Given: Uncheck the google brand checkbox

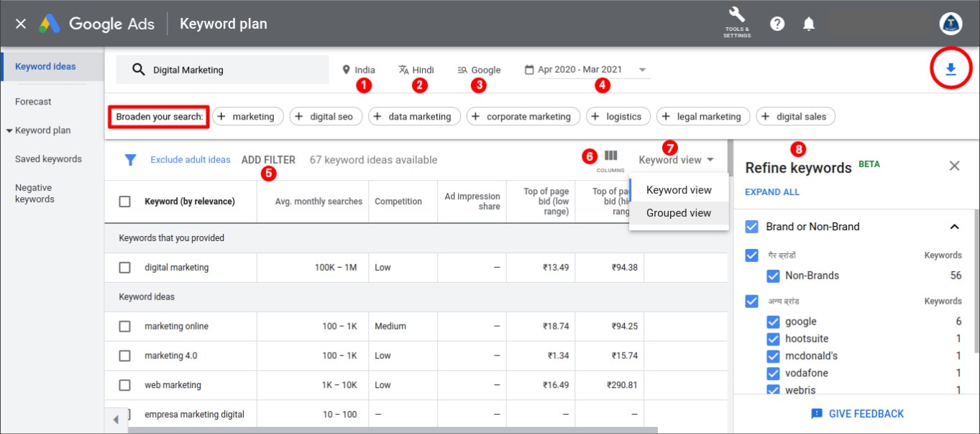Looking at the screenshot, I should pos(773,322).
